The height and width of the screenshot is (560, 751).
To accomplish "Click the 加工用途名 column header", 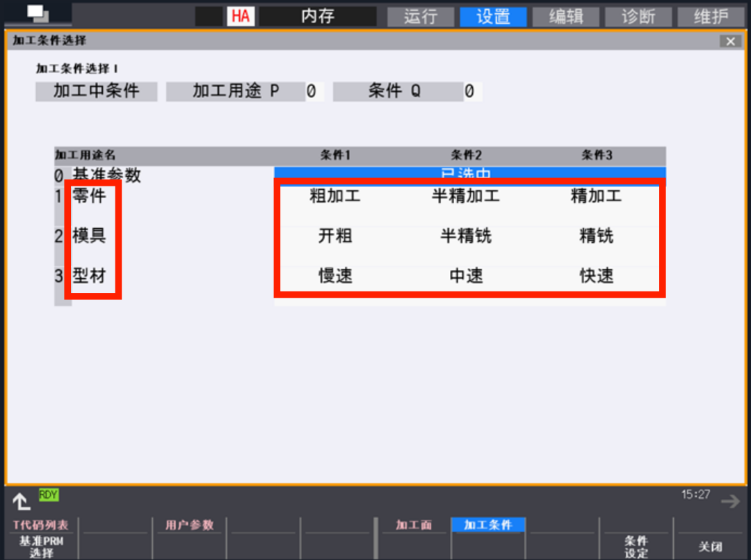I will coord(86,154).
